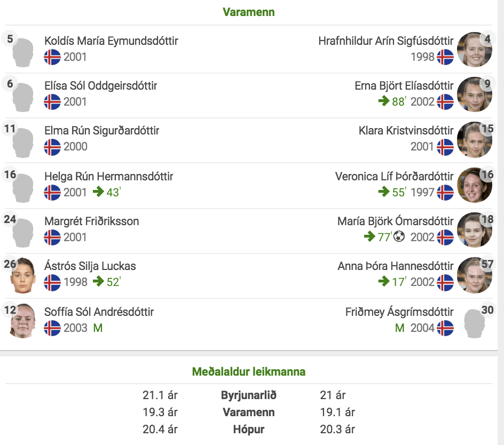Click the placeholder avatar for player number 5
Viewport: 504px width, 445px height.
click(23, 52)
